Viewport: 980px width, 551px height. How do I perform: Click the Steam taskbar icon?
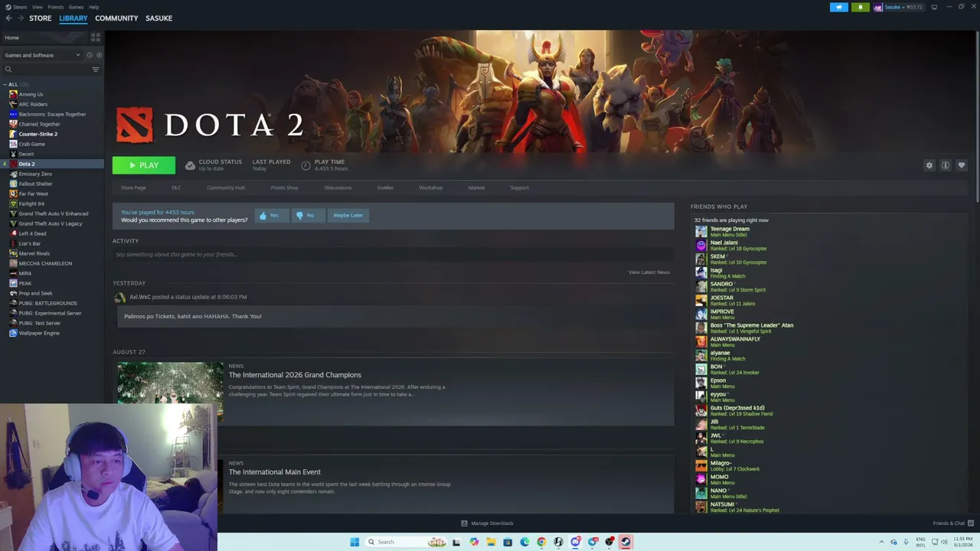click(626, 542)
